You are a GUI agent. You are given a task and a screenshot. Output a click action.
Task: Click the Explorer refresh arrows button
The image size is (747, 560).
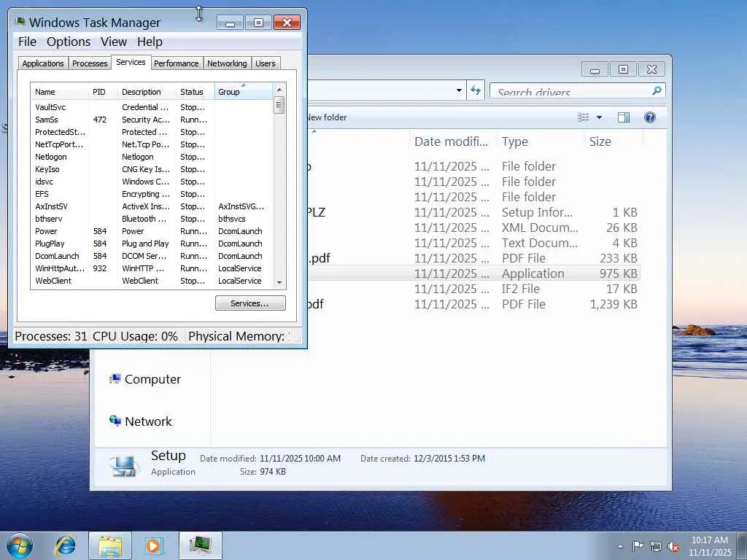click(476, 90)
